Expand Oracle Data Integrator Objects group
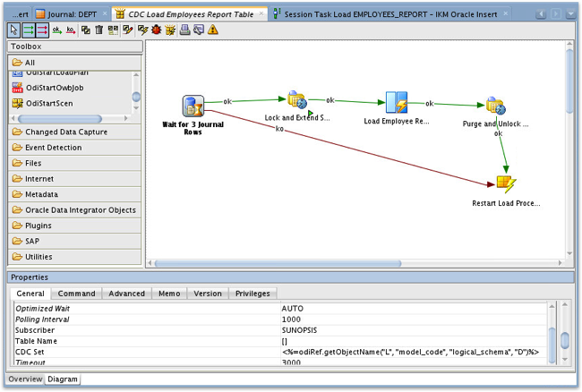Viewport: 582px width, 392px height. pyautogui.click(x=74, y=210)
